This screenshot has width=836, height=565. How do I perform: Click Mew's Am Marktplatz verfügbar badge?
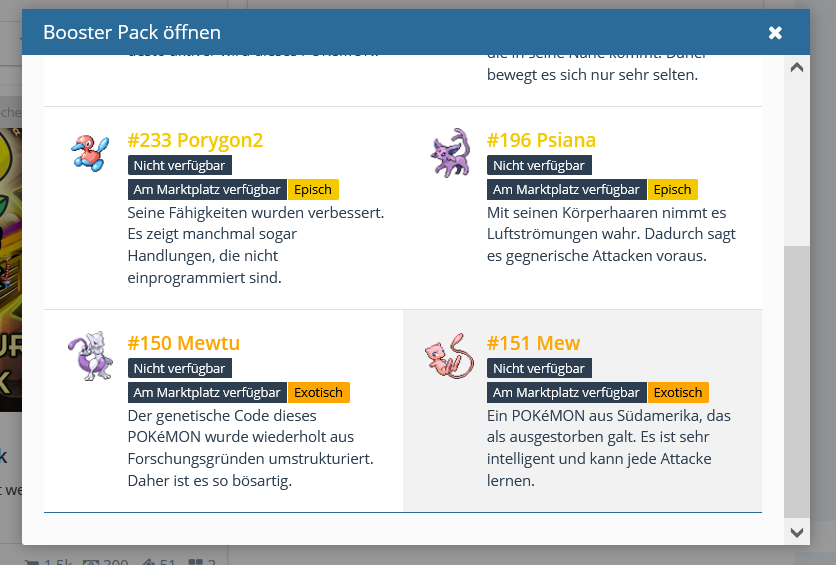566,393
